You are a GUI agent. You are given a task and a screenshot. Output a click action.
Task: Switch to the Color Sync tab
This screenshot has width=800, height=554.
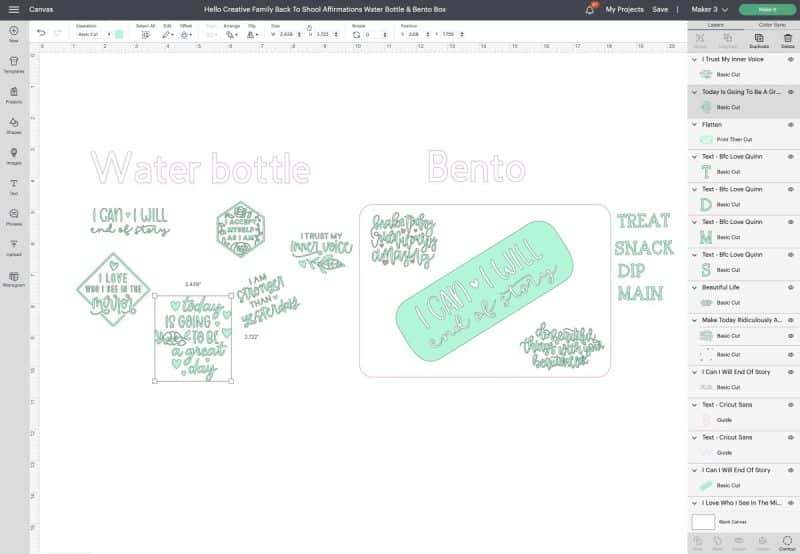click(x=771, y=24)
